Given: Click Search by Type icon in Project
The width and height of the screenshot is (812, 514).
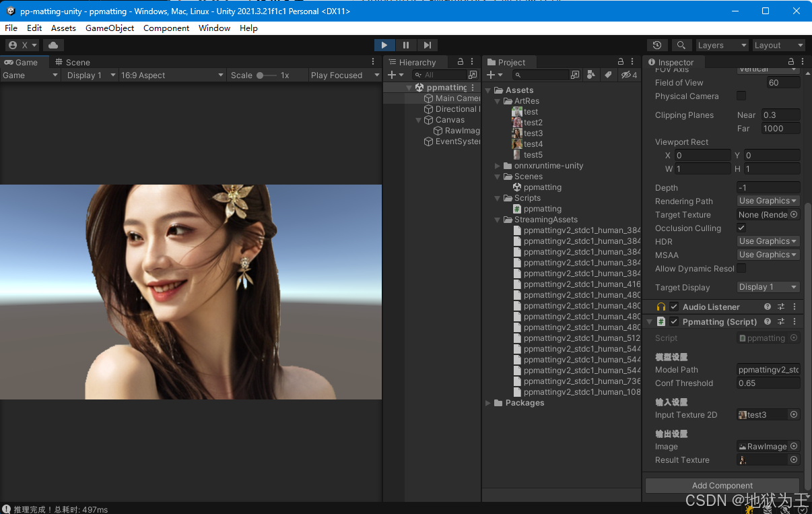Looking at the screenshot, I should click(591, 75).
